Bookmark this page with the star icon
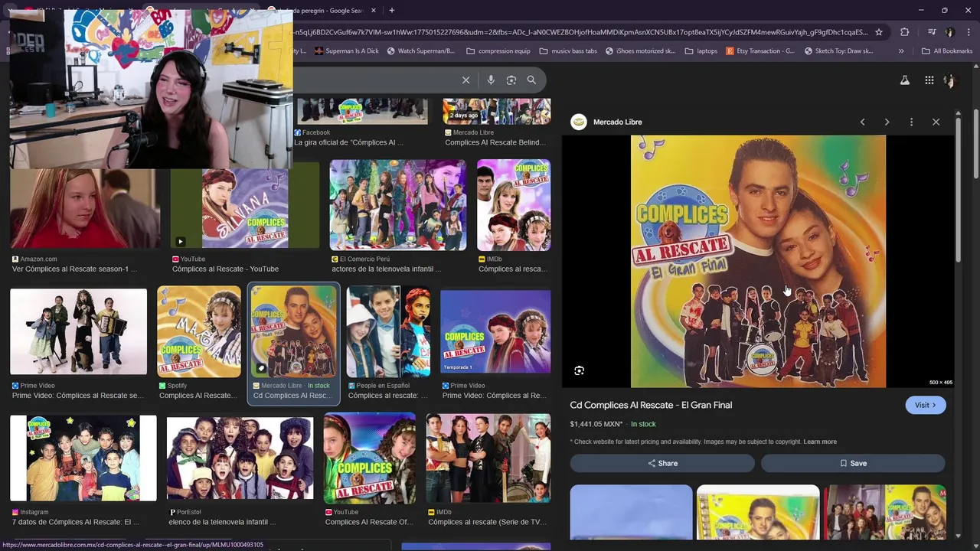This screenshot has width=980, height=551. pyautogui.click(x=879, y=32)
